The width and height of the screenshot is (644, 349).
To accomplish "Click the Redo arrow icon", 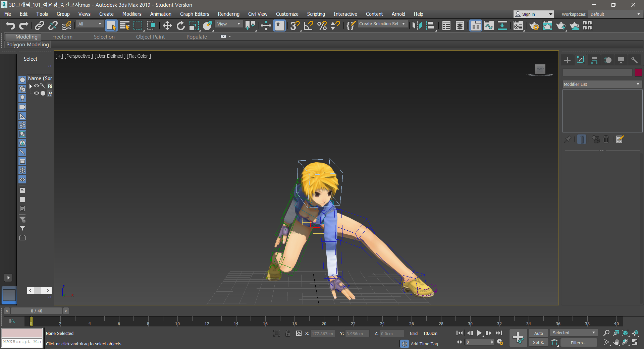I will point(23,26).
